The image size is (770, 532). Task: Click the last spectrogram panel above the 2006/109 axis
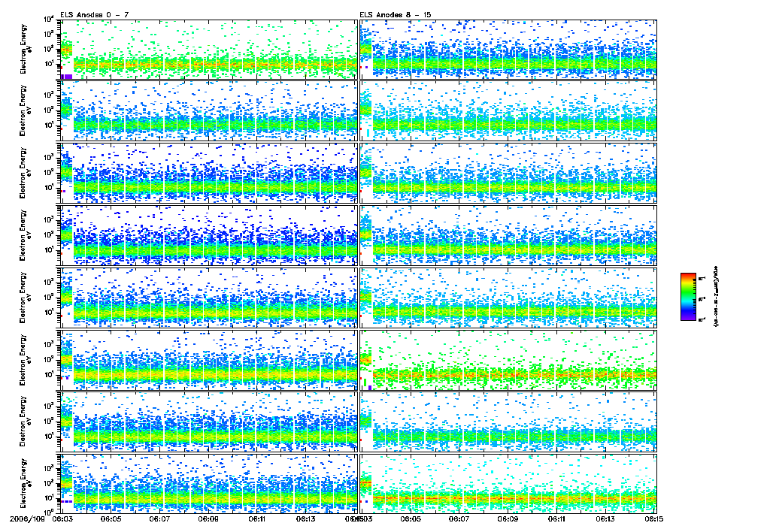[209, 483]
